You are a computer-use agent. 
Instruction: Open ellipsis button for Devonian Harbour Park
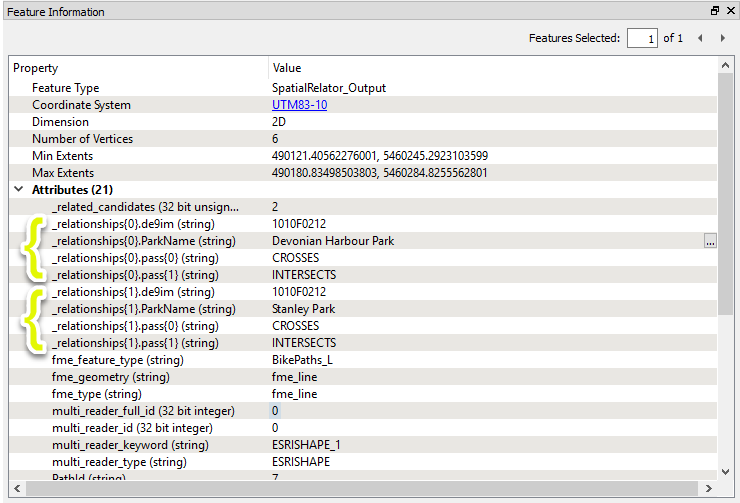(x=710, y=241)
